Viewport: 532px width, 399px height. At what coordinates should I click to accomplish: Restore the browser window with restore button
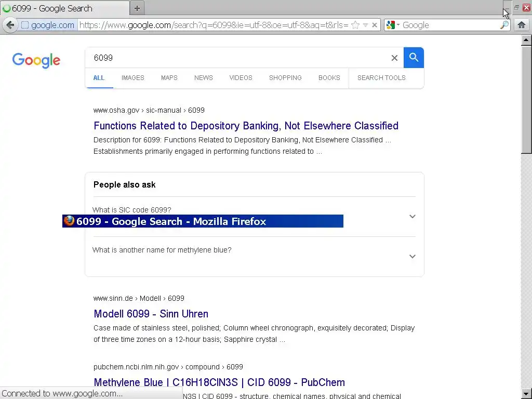516,7
